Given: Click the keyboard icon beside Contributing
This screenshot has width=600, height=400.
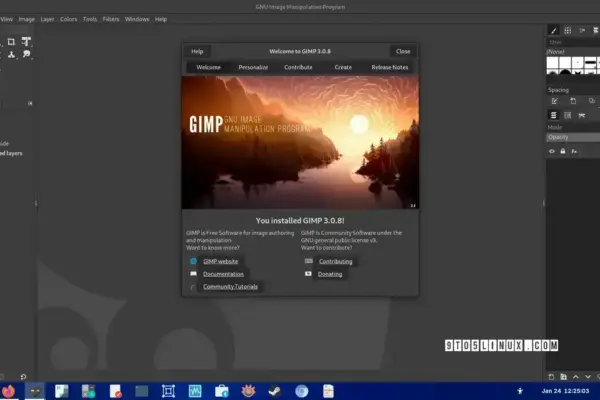Looking at the screenshot, I should pyautogui.click(x=308, y=261).
